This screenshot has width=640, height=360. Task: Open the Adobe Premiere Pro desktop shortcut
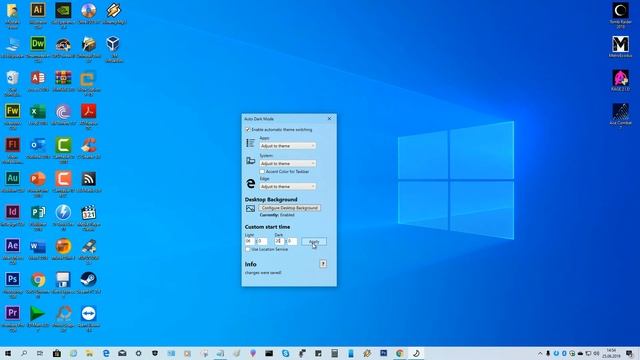(13, 313)
